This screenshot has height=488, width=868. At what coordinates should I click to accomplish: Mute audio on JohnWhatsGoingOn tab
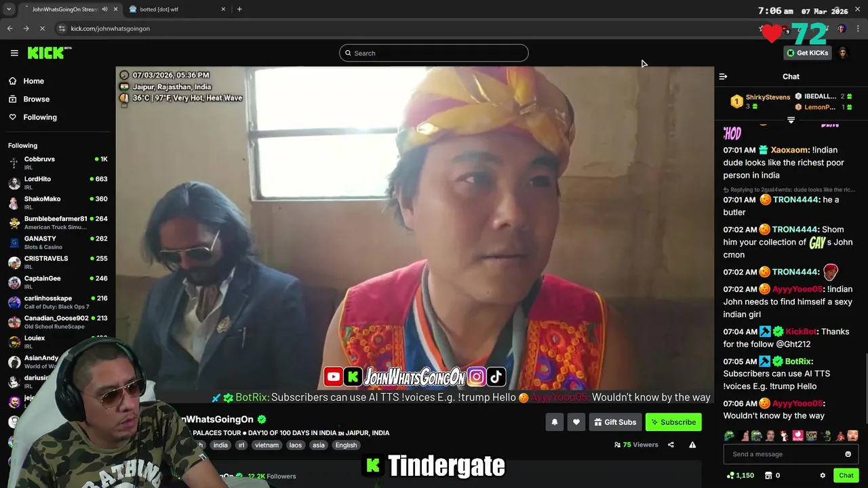[104, 9]
